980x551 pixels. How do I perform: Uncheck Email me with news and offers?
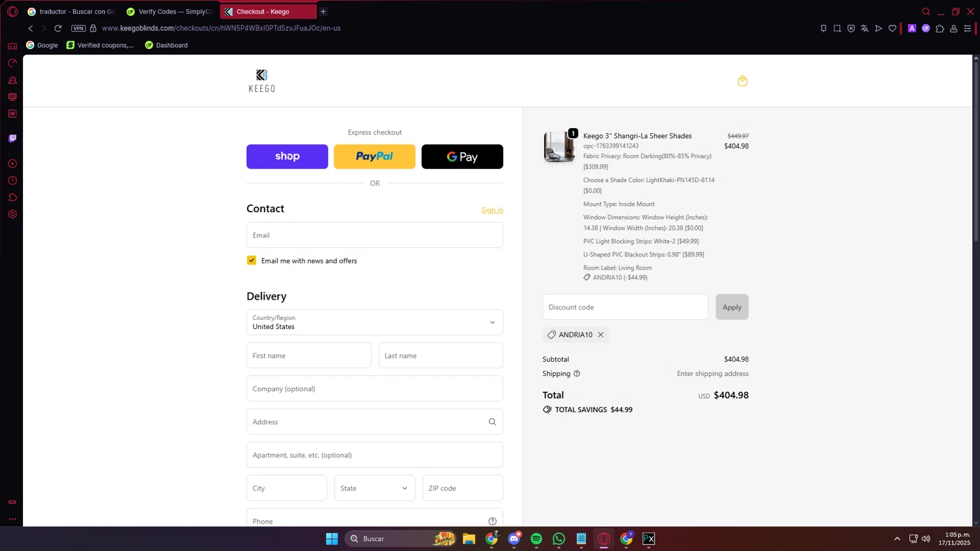pos(252,260)
